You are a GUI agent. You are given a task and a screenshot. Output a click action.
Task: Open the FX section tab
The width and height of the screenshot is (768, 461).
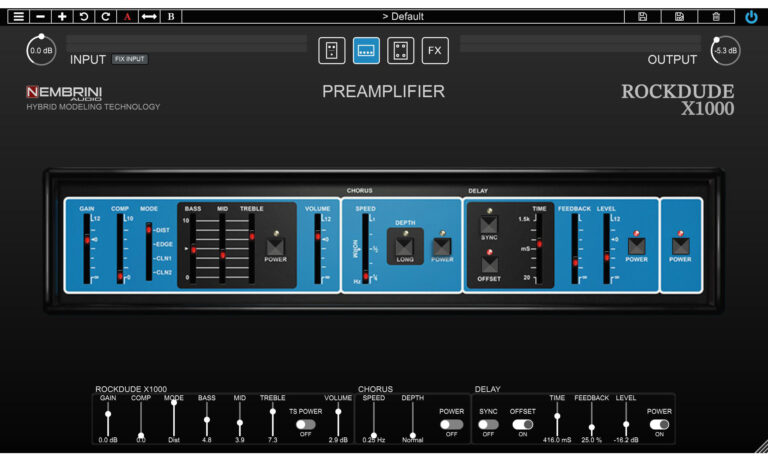[435, 50]
